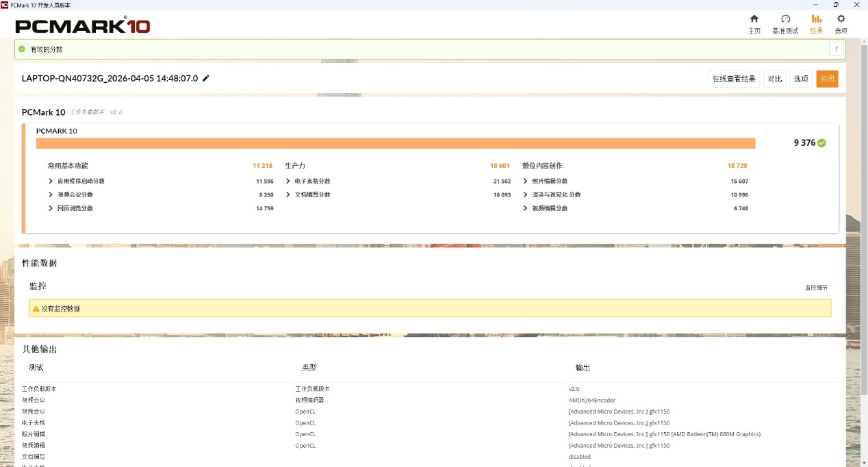This screenshot has width=868, height=467.
Task: Click the value 6 748
Action: (x=741, y=208)
